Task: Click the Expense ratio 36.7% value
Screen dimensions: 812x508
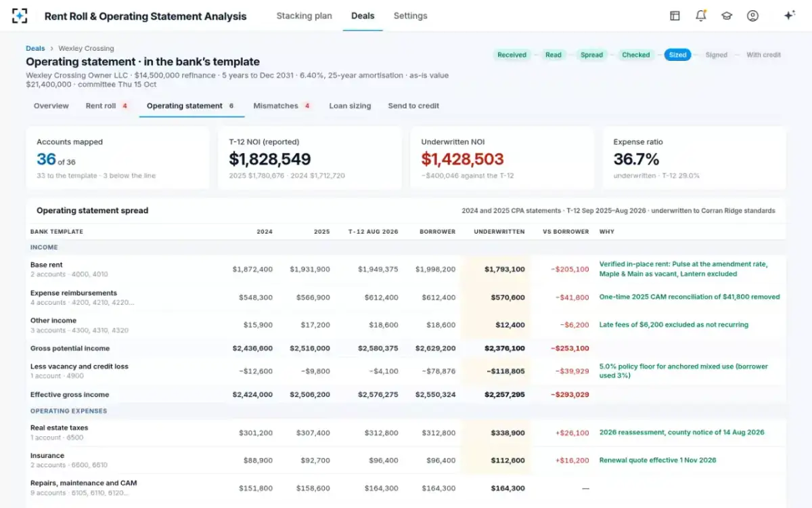Action: 636,159
